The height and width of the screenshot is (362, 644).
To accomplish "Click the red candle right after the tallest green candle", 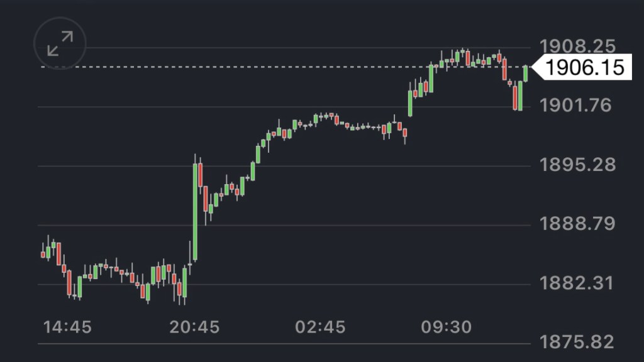I will pos(200,175).
